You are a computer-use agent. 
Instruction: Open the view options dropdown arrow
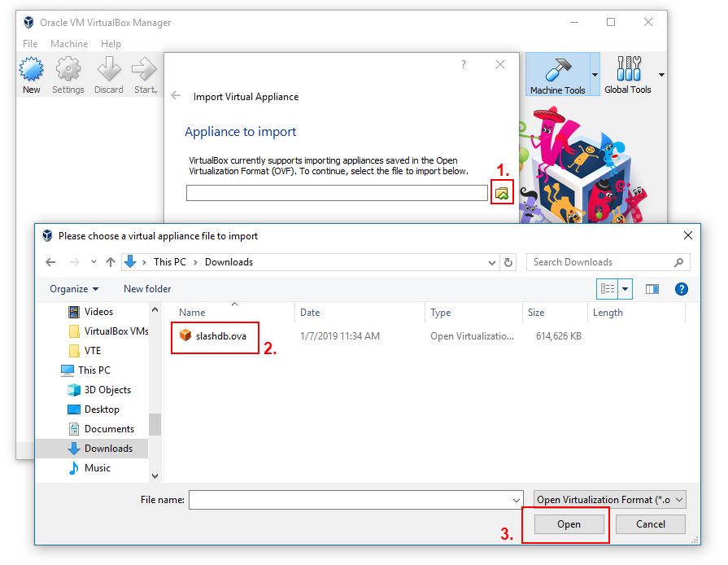click(626, 289)
